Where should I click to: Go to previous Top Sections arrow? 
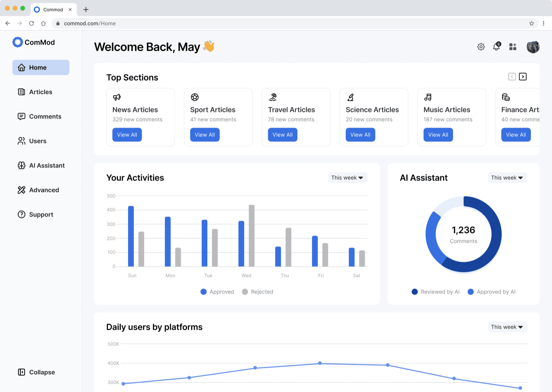[x=512, y=77]
